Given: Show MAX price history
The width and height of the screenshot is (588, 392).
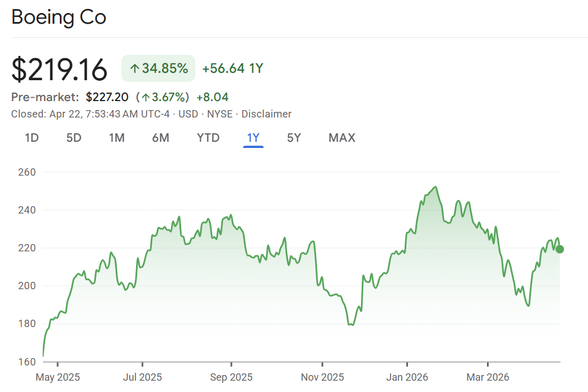Looking at the screenshot, I should [x=341, y=138].
